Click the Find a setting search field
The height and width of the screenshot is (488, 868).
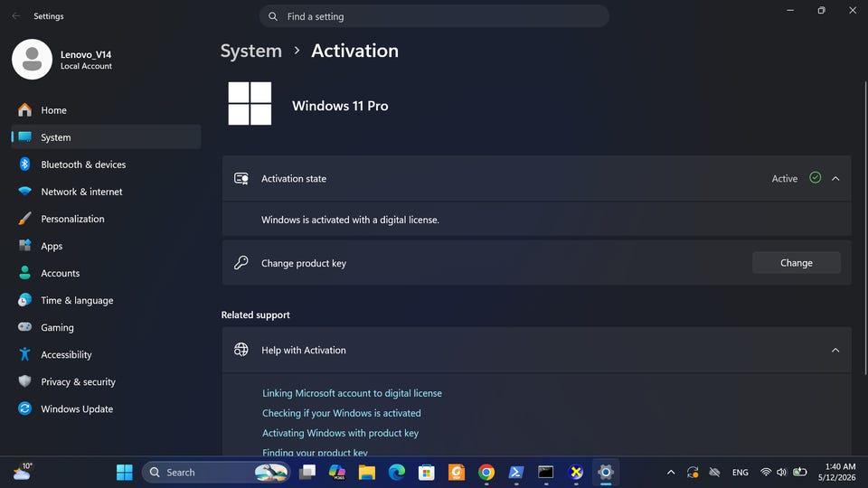[434, 16]
